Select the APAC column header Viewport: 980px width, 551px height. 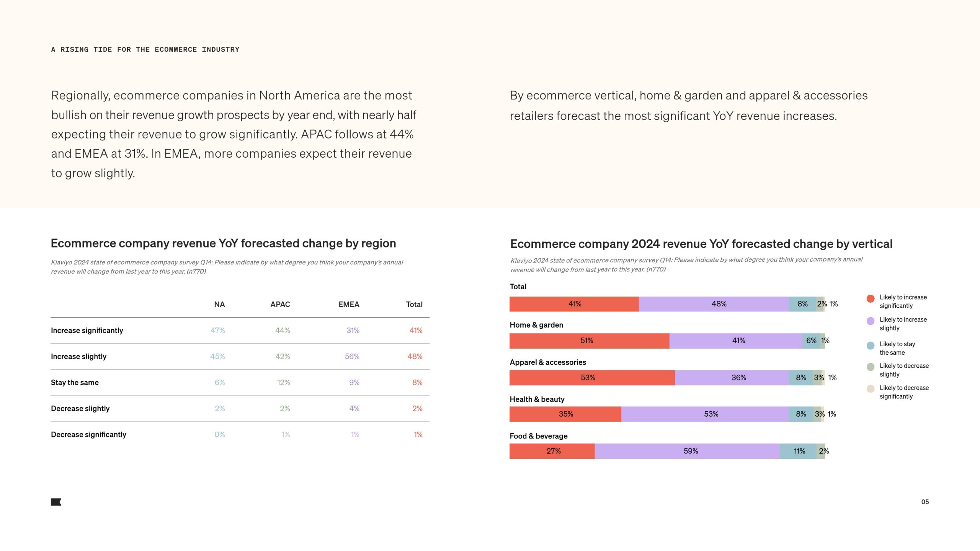[280, 305]
